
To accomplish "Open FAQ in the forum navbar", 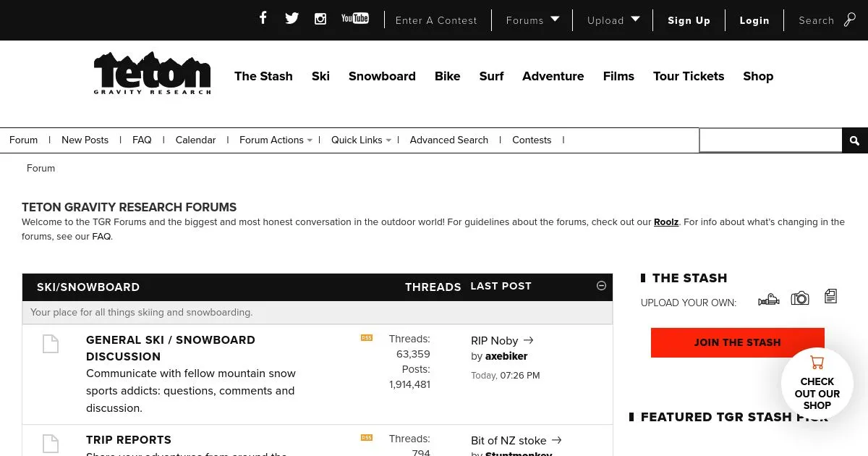I will (142, 140).
